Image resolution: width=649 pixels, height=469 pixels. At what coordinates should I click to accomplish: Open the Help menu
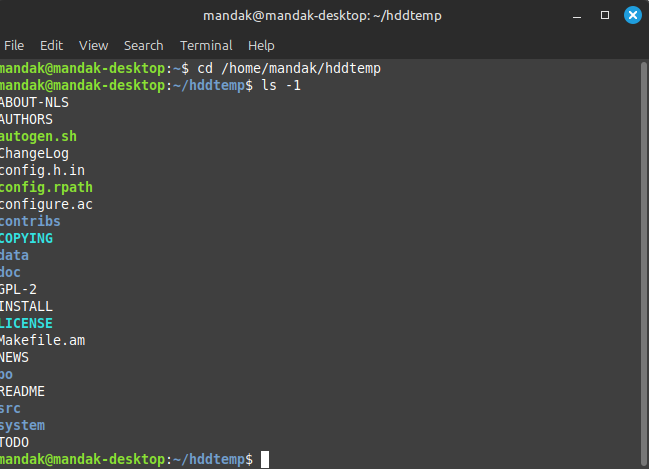[x=261, y=46]
